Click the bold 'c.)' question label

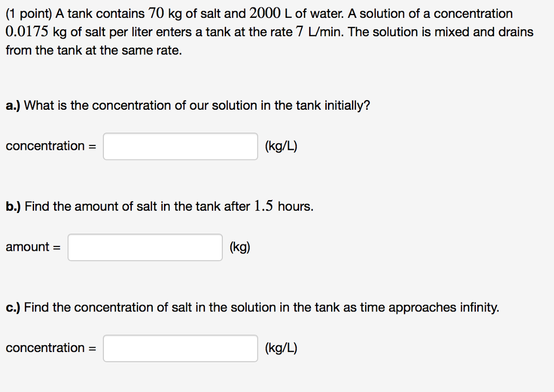[14, 307]
